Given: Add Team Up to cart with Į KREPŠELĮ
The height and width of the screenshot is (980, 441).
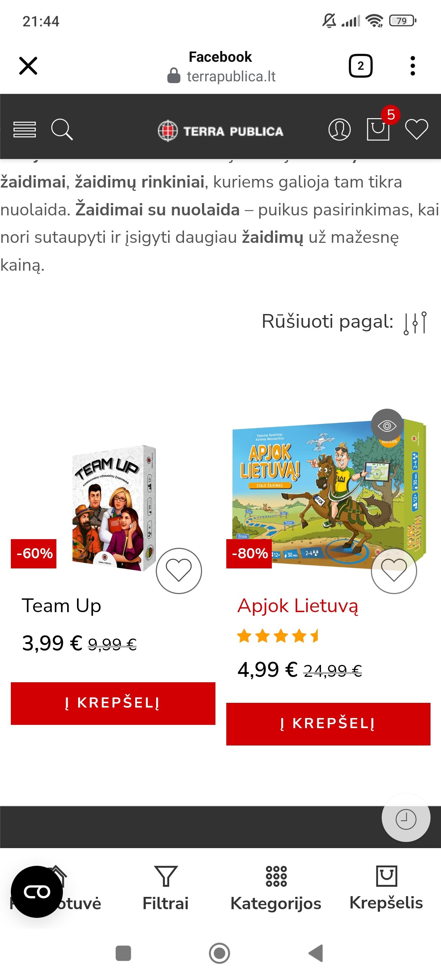Looking at the screenshot, I should click(x=113, y=704).
